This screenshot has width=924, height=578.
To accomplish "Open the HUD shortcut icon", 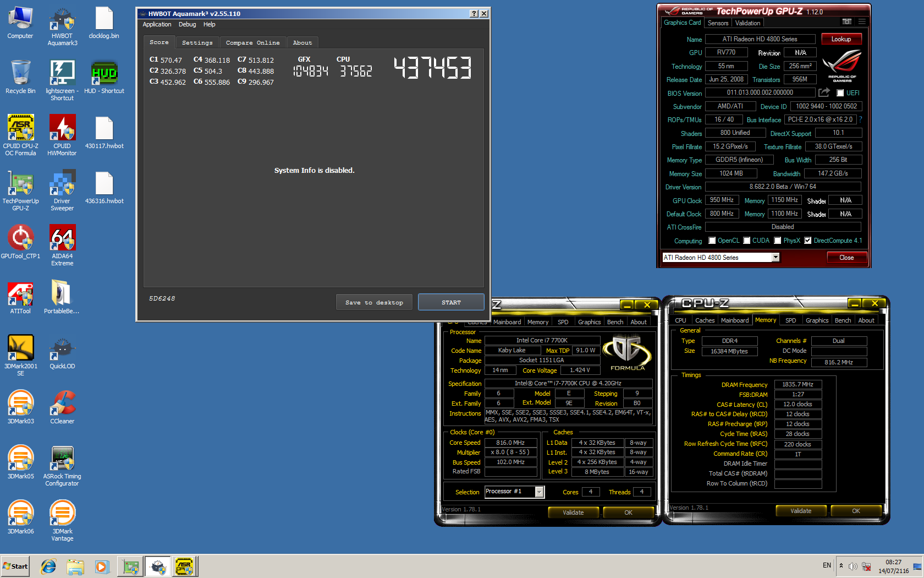I will [104, 77].
